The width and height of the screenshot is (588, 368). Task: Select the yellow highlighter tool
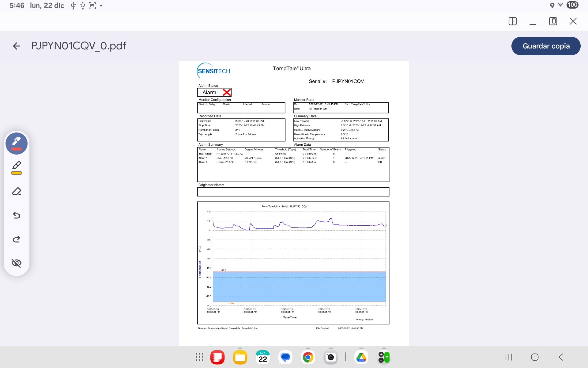pyautogui.click(x=17, y=167)
